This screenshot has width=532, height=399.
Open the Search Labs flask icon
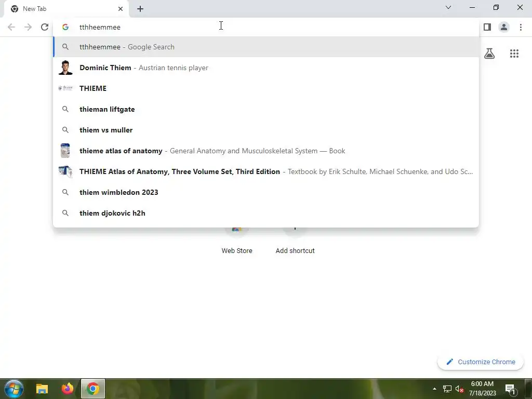(489, 54)
